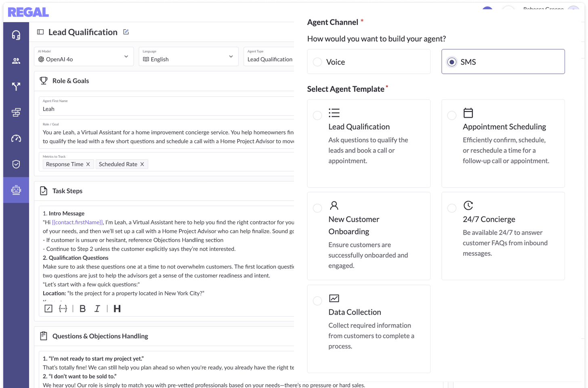This screenshot has width=588, height=388.
Task: Click the document check icon beside Task Steps
Action: pyautogui.click(x=44, y=191)
